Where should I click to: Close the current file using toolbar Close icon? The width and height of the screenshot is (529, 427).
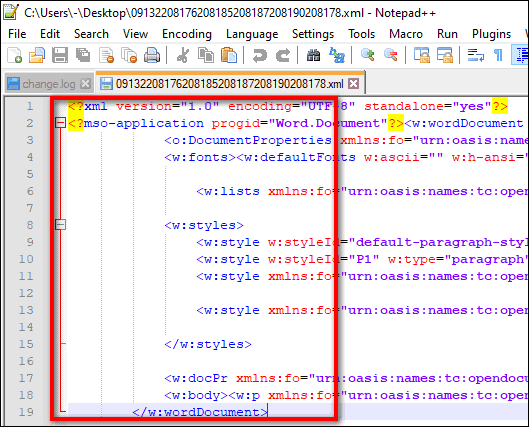coord(106,55)
